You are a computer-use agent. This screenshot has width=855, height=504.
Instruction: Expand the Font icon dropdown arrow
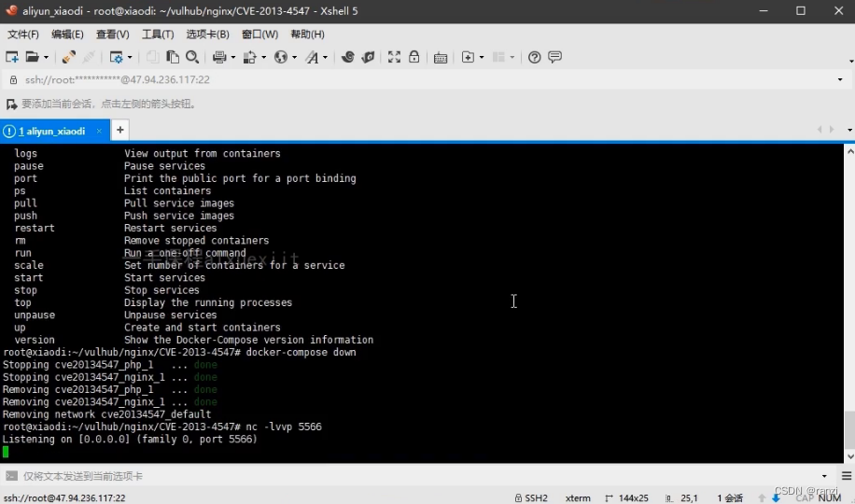[x=326, y=57]
